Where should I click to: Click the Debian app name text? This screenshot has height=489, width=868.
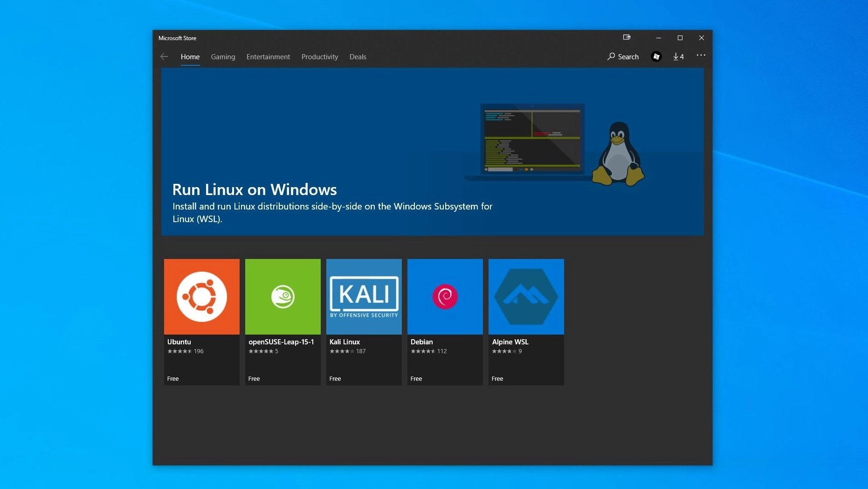coord(421,342)
